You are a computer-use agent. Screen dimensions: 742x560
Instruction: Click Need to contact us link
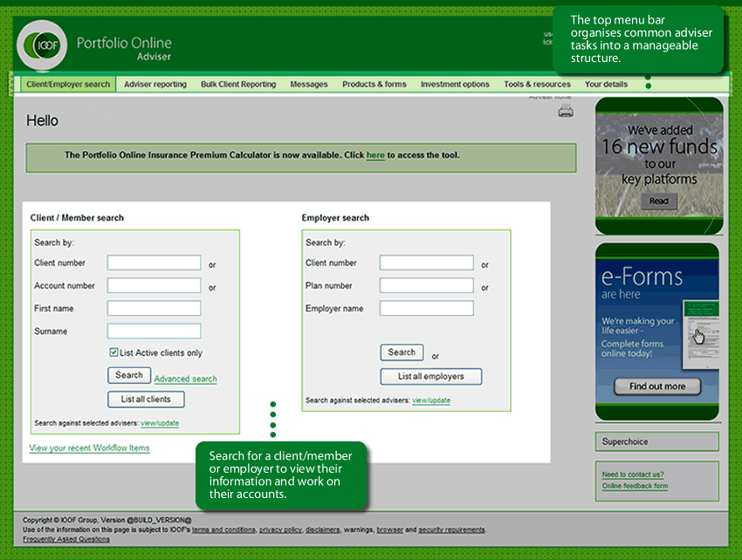[x=633, y=475]
